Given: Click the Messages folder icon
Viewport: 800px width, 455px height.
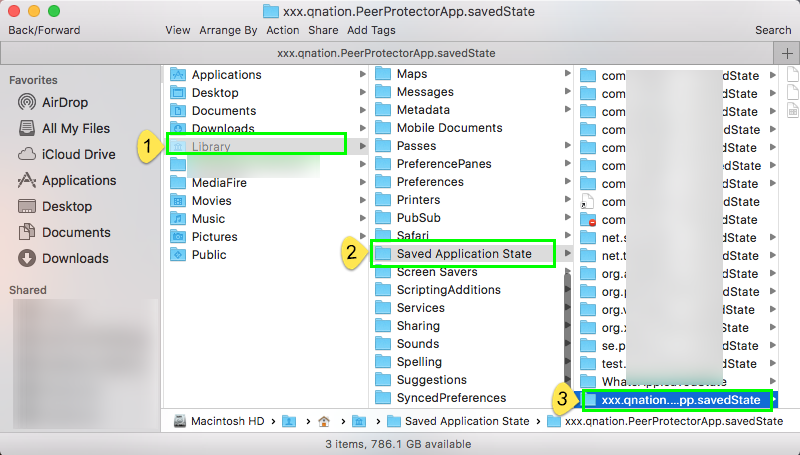Looking at the screenshot, I should [x=383, y=92].
